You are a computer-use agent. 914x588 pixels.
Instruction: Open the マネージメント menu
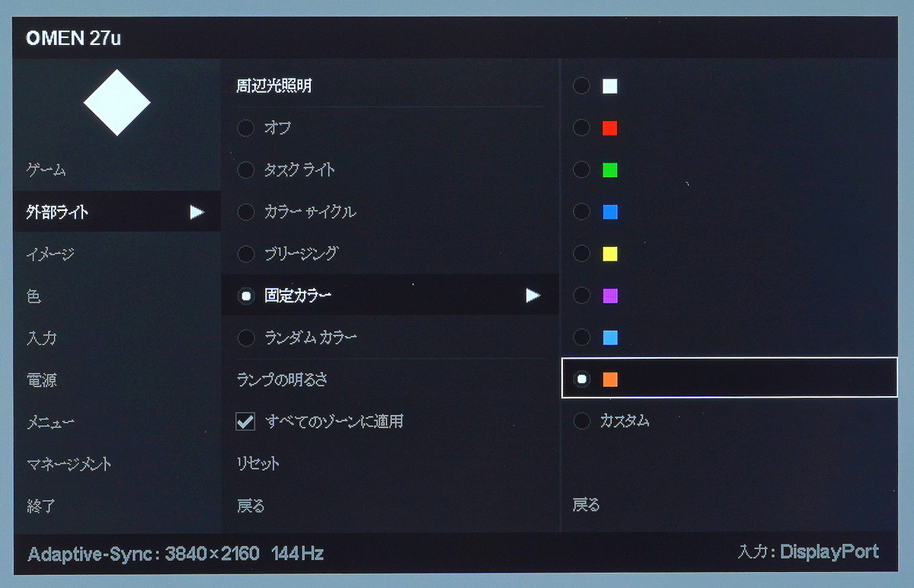click(x=69, y=463)
